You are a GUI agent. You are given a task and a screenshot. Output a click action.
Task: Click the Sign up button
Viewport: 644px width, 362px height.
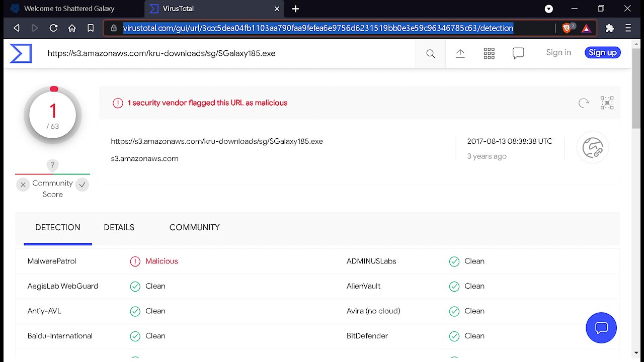click(603, 52)
